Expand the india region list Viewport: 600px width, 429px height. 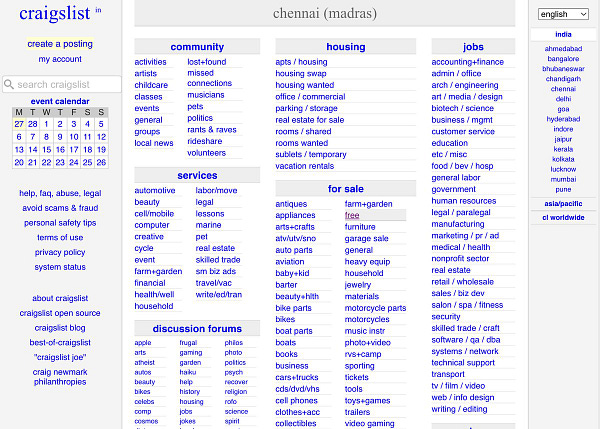[x=563, y=34]
